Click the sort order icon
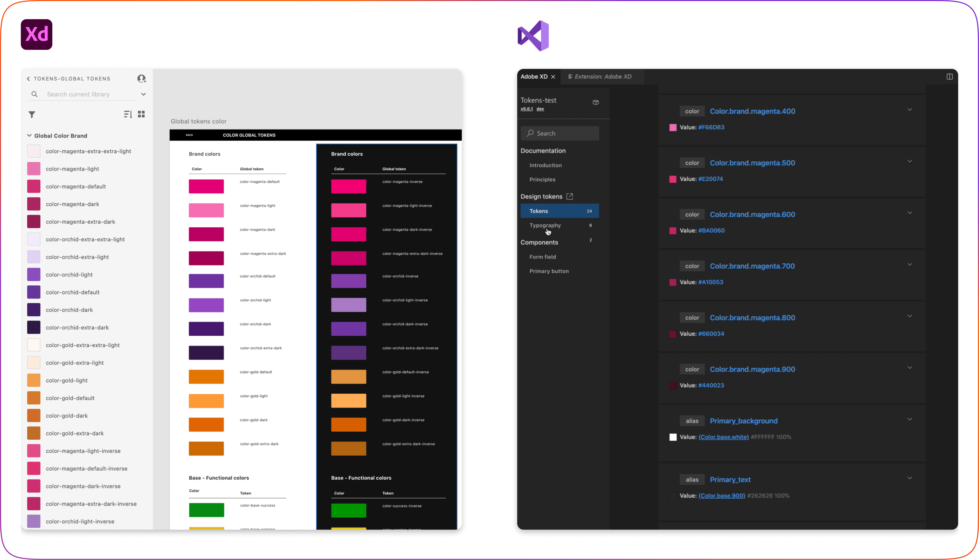This screenshot has height=560, width=979. coord(128,114)
